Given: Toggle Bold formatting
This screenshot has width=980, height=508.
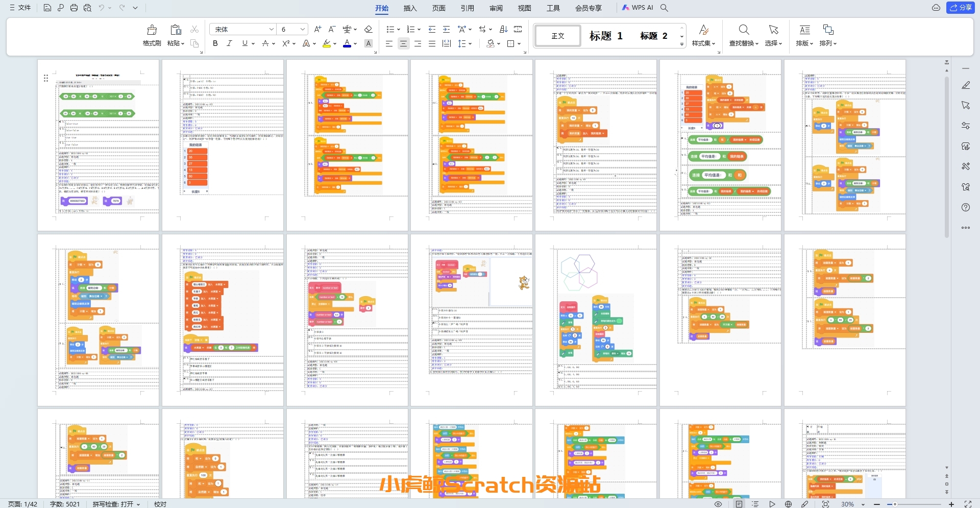Looking at the screenshot, I should [x=215, y=43].
